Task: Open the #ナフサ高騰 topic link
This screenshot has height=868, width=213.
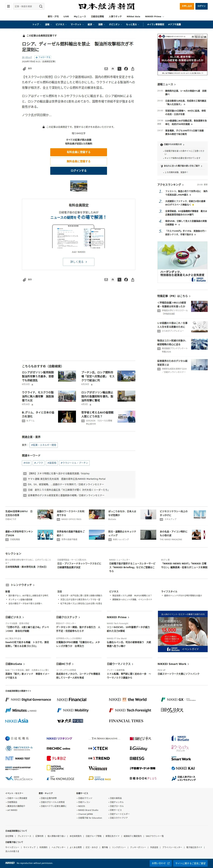Action: pyautogui.click(x=175, y=25)
